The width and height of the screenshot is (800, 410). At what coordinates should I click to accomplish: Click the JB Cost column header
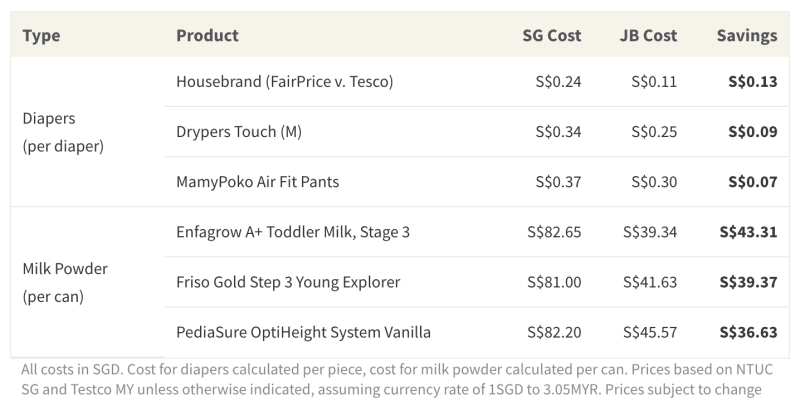[648, 36]
